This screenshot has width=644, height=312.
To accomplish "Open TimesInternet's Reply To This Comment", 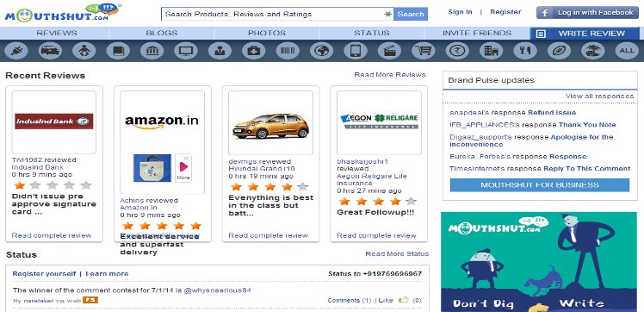I will 587,169.
